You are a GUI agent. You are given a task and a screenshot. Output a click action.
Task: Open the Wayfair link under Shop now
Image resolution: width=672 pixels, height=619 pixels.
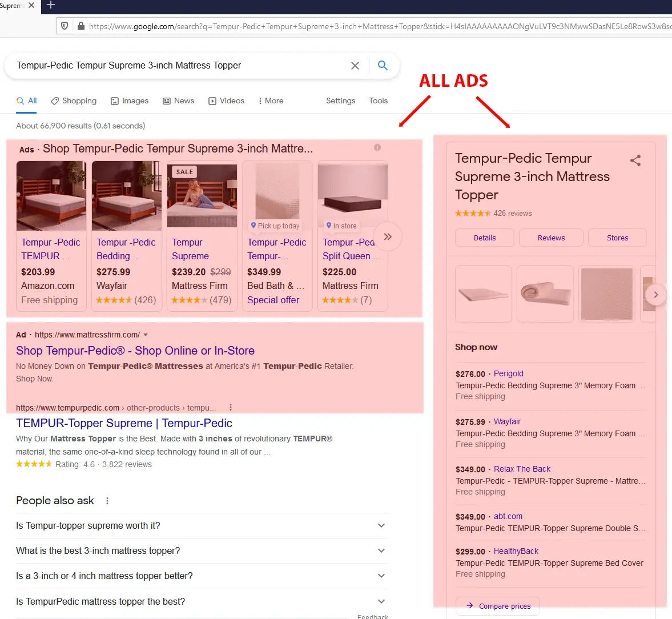point(507,421)
